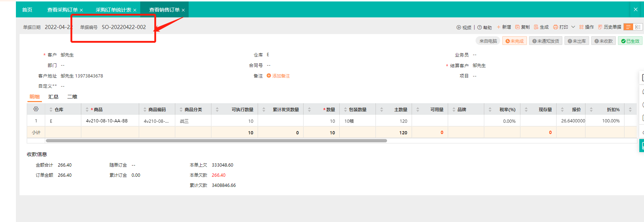
Task: Open table column settings gear icon
Action: coord(36,109)
